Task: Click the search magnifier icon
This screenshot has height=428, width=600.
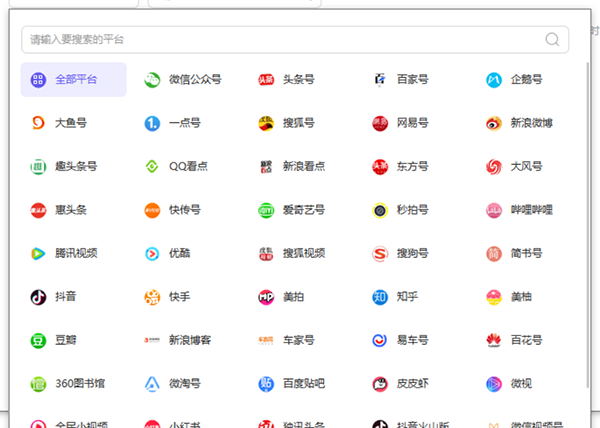Action: [x=552, y=39]
